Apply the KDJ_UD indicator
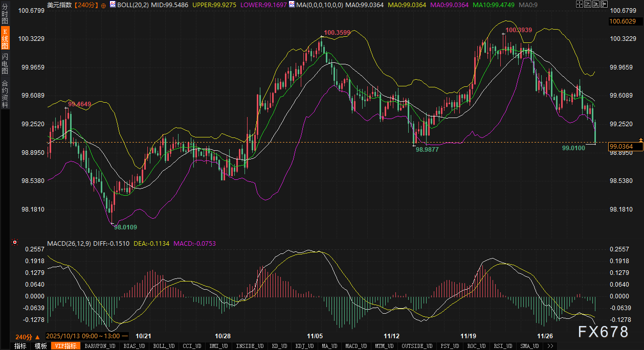This screenshot has height=350, width=644. (304, 346)
